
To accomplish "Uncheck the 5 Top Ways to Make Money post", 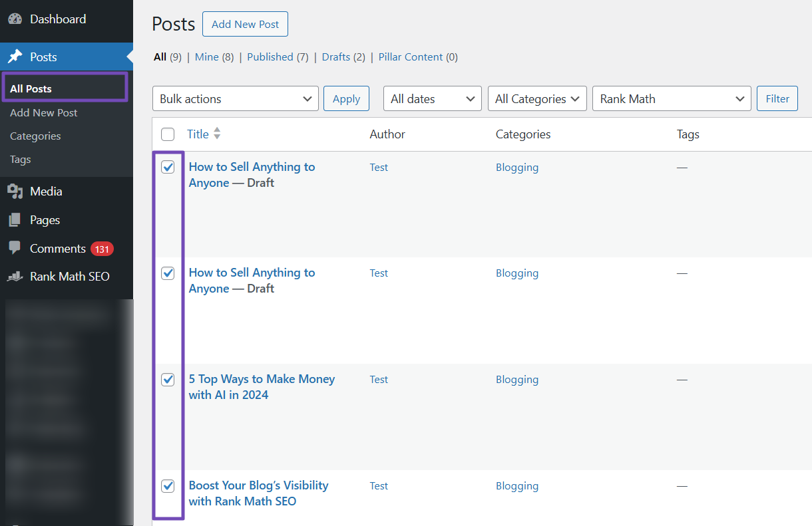I will (168, 380).
